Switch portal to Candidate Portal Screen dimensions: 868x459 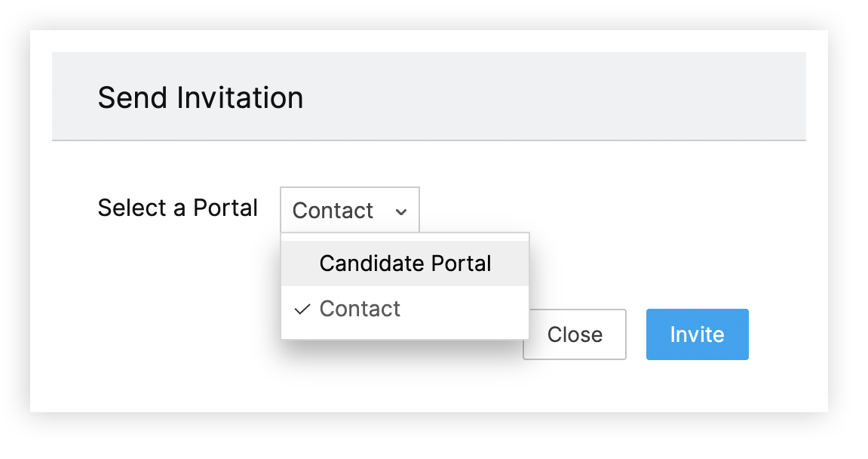tap(405, 263)
